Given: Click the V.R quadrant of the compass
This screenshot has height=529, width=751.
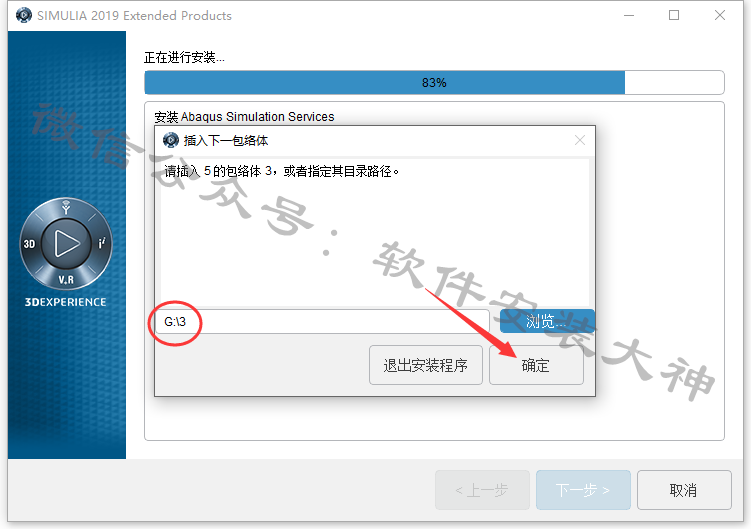Looking at the screenshot, I should click(66, 279).
